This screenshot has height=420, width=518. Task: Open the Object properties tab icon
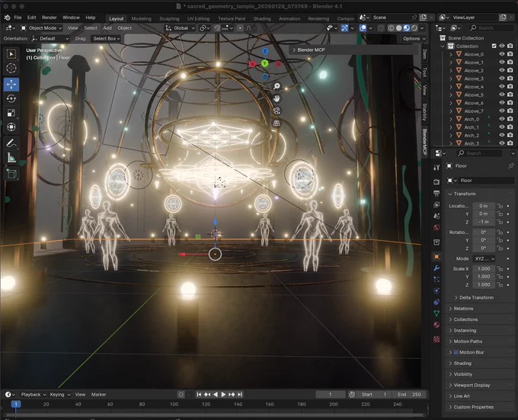point(436,257)
